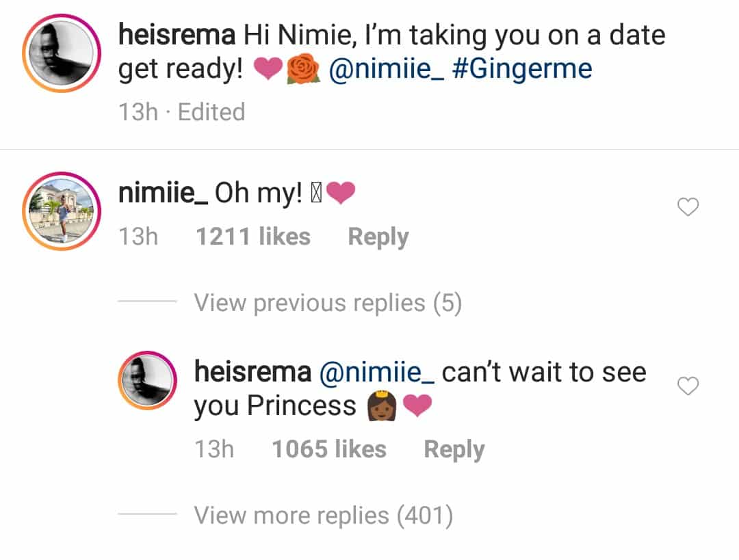739x560 pixels.
Task: Open the @nimiie_ mention in heisrema's reply
Action: tap(376, 372)
